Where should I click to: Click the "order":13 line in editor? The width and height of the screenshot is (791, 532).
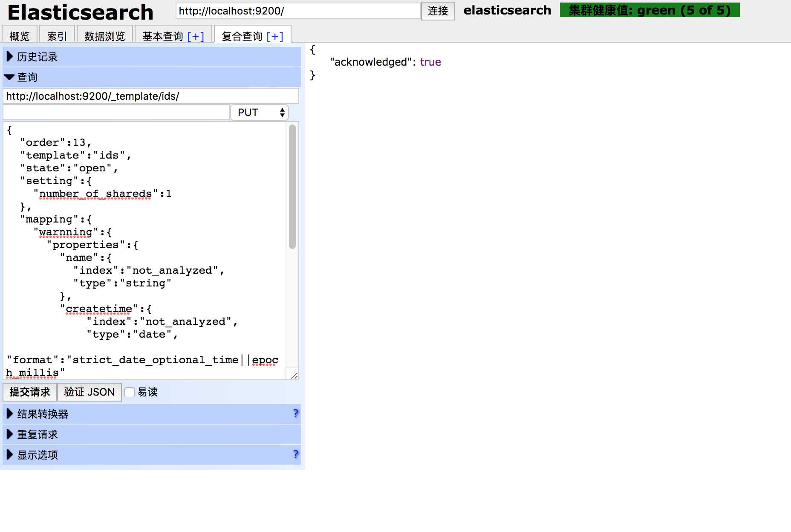click(x=56, y=143)
